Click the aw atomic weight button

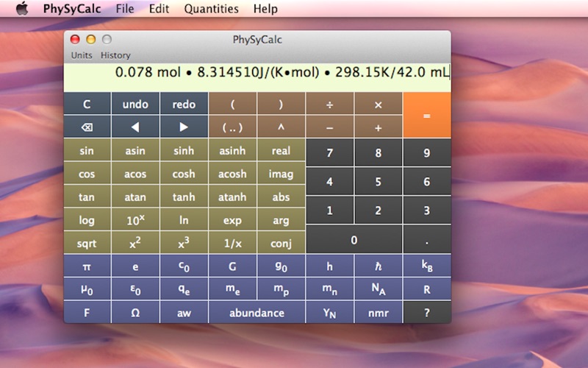(184, 312)
